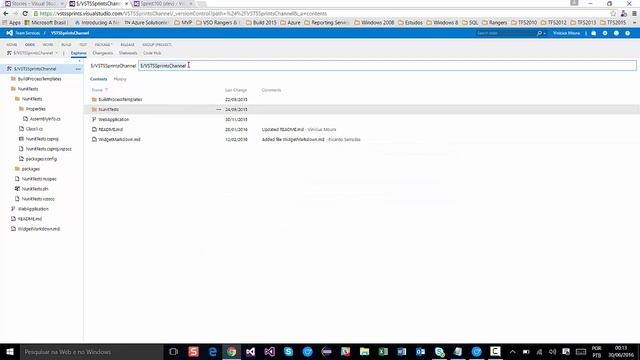Click the browser address bar URL

(184, 13)
